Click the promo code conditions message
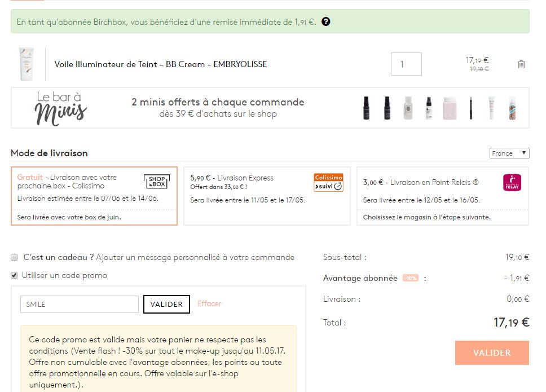546x392 pixels. pos(158,359)
